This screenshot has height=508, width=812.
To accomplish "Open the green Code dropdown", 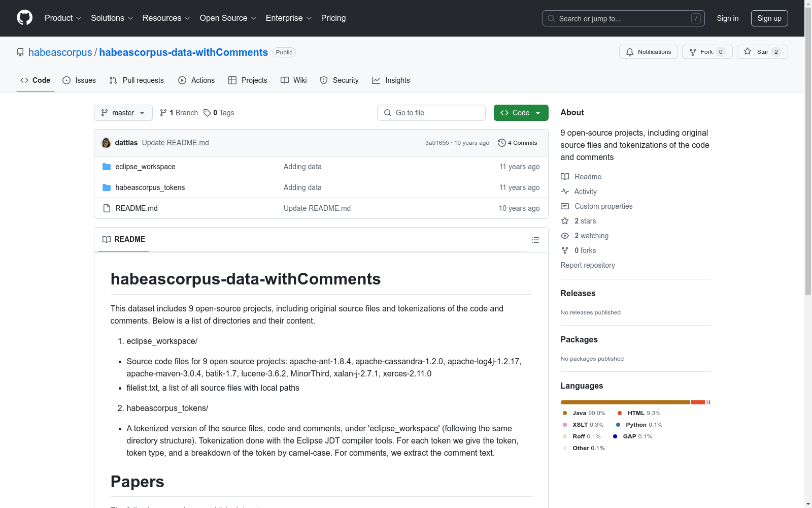I will 521,113.
